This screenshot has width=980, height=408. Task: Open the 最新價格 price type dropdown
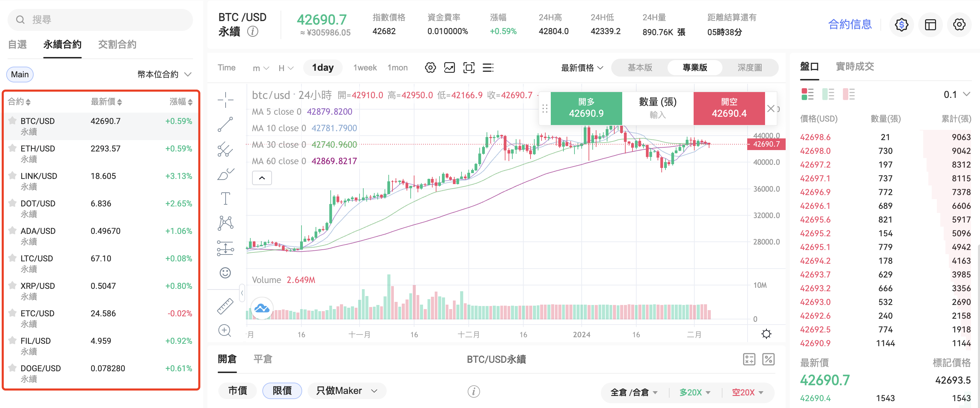pos(582,68)
